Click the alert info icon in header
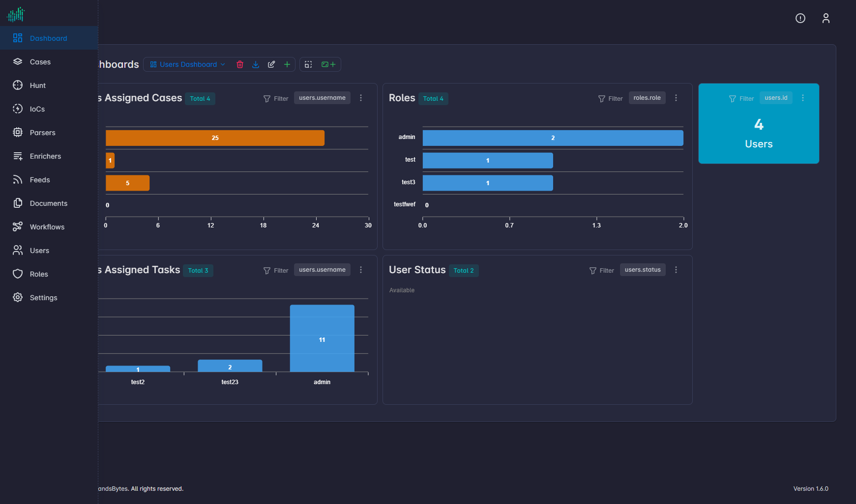The height and width of the screenshot is (504, 856). [800, 18]
